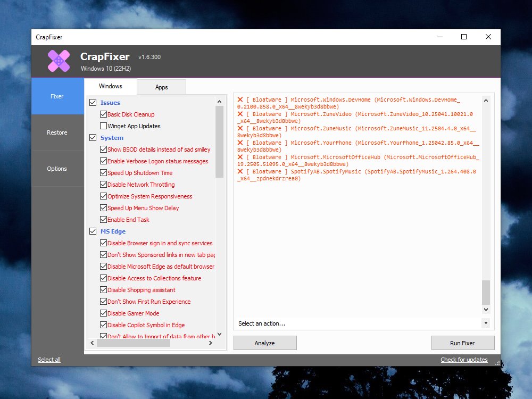The image size is (532, 399).
Task: Click the options tree scroll-down arrow
Action: [219, 334]
